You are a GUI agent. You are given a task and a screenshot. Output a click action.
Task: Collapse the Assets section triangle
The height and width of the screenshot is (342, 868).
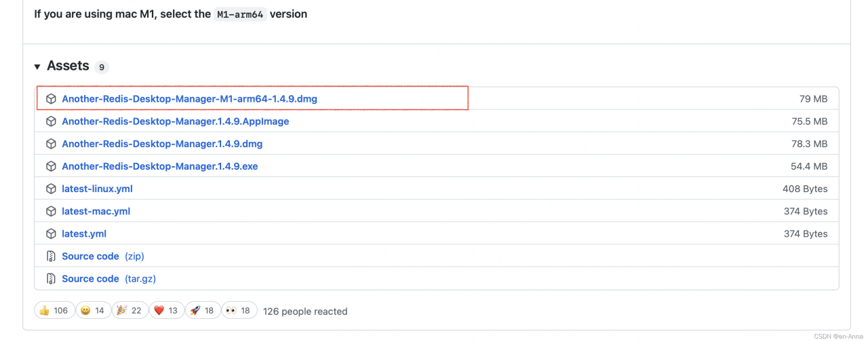tap(37, 66)
